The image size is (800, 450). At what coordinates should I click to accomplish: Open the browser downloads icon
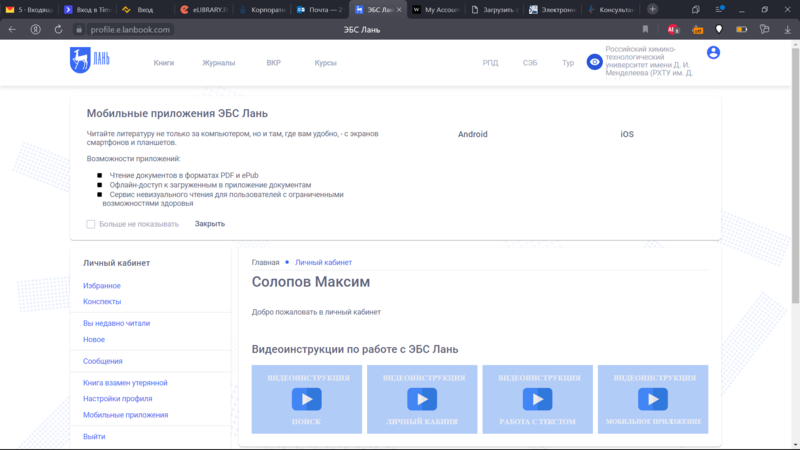click(787, 30)
